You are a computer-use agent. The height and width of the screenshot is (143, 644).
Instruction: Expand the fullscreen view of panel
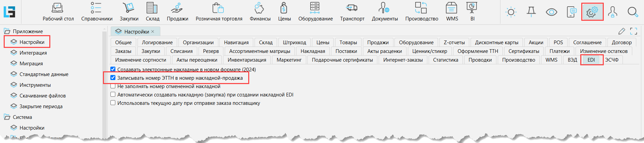pos(633,31)
